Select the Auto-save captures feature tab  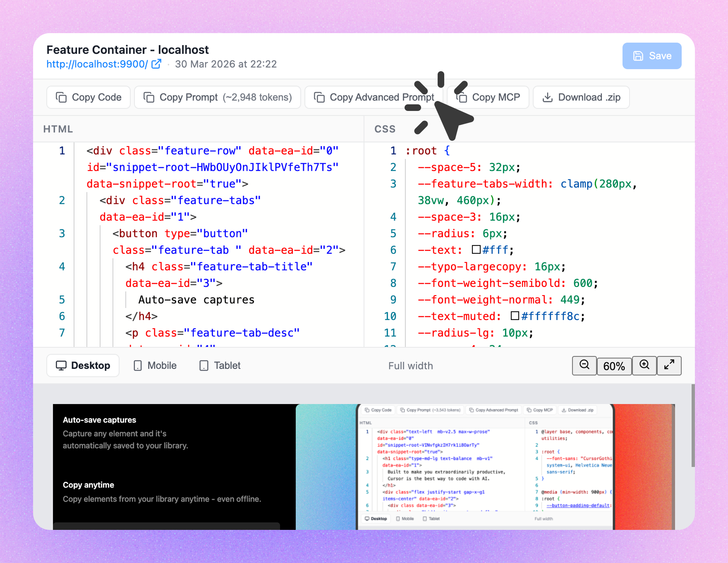(125, 433)
